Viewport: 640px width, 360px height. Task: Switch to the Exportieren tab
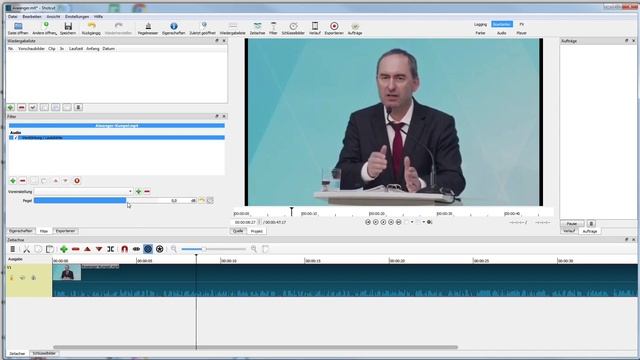point(65,231)
